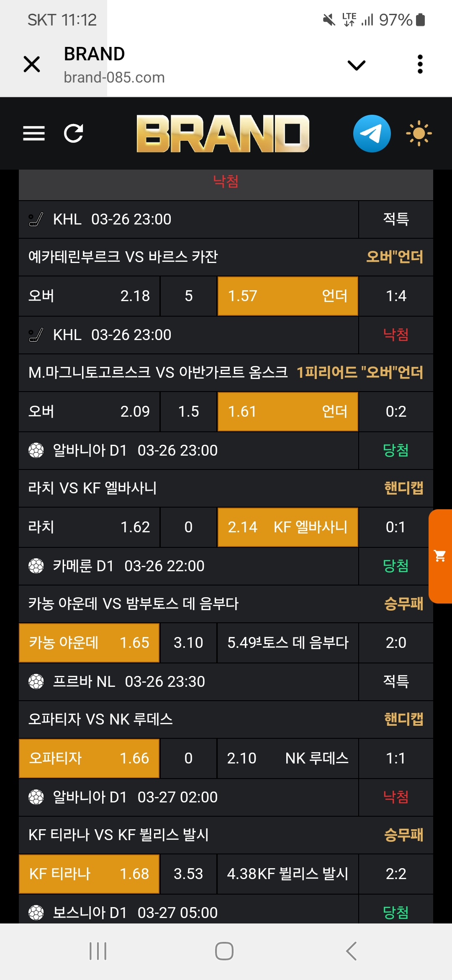This screenshot has width=452, height=980.
Task: Expand the browser URL chevron dropdown
Action: (x=357, y=65)
